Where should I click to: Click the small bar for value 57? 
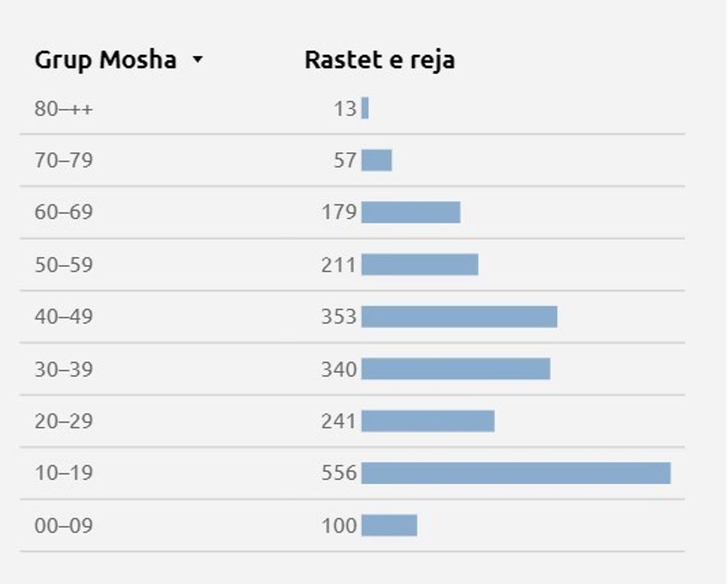click(377, 160)
